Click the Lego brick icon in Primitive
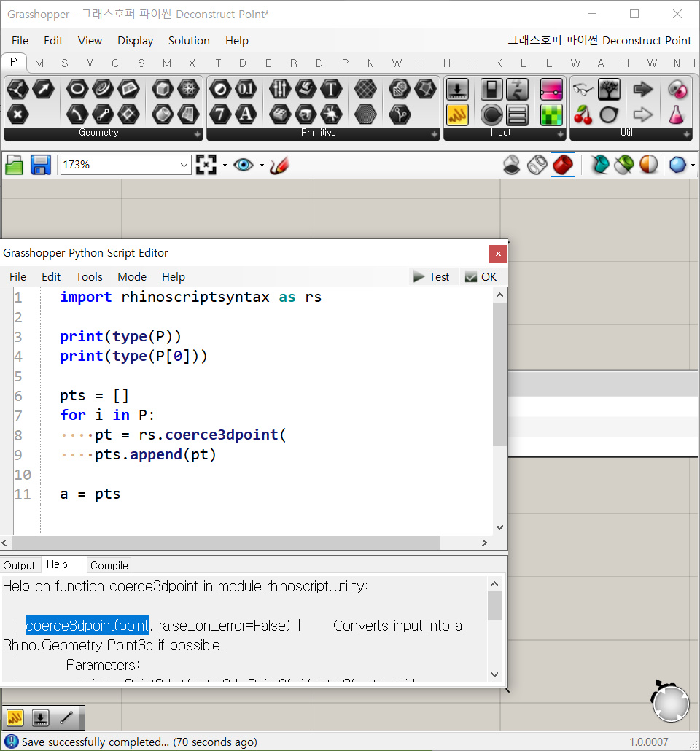 (x=280, y=114)
